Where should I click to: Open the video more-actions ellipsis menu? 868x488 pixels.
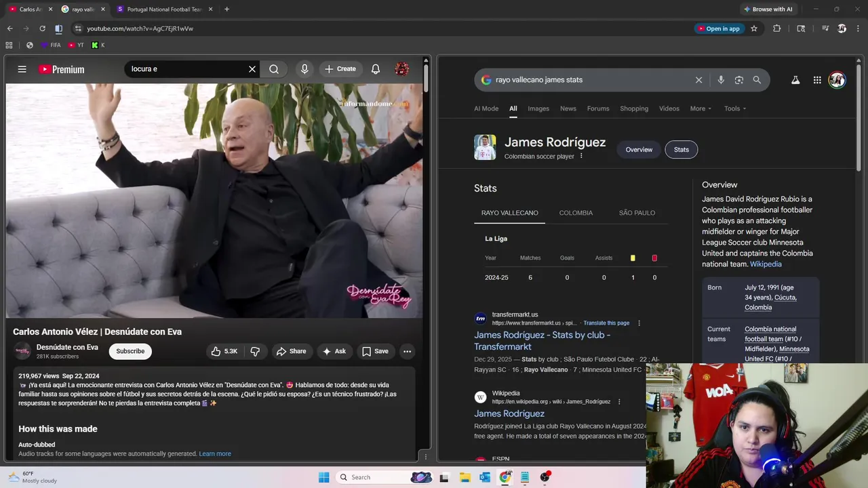407,351
